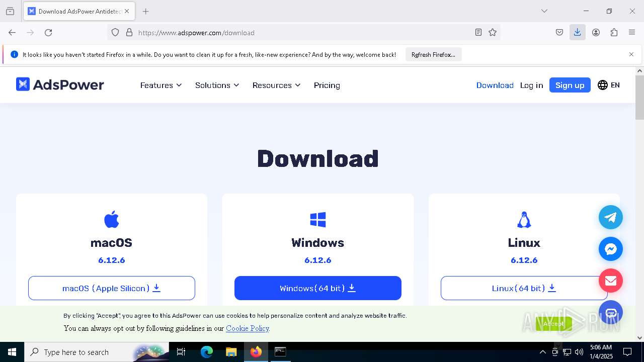Open the Pricing page
Screen dimensions: 644x362
327,85
